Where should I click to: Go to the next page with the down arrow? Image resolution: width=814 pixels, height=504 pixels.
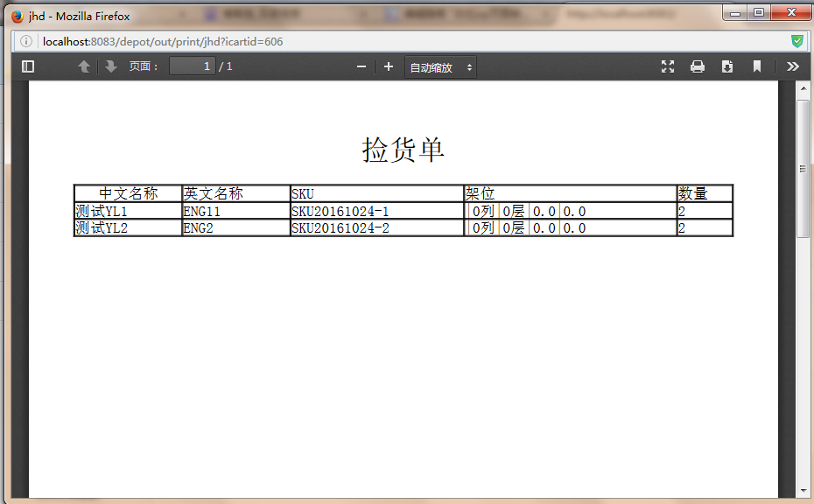click(110, 66)
